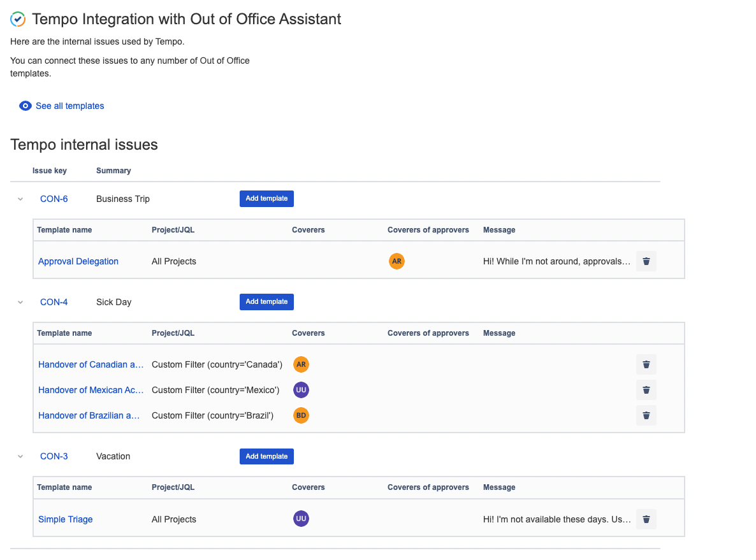
Task: Click the Summary column header
Action: pos(113,171)
